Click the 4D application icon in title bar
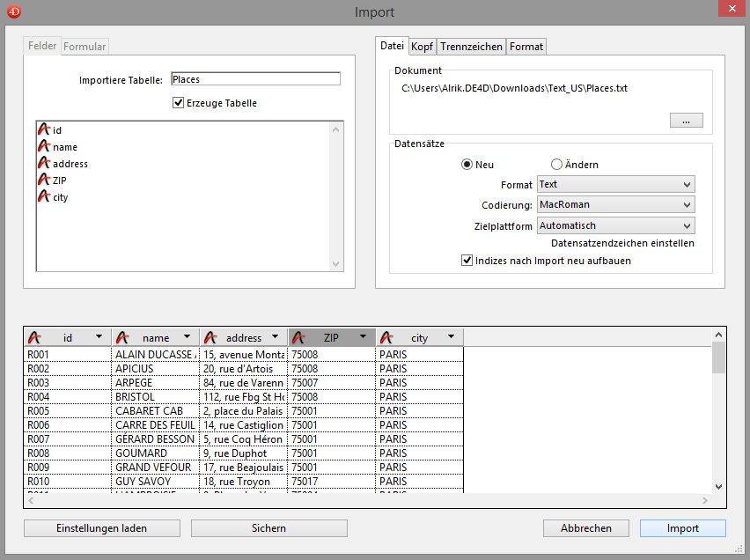This screenshot has height=560, width=750. point(13,11)
